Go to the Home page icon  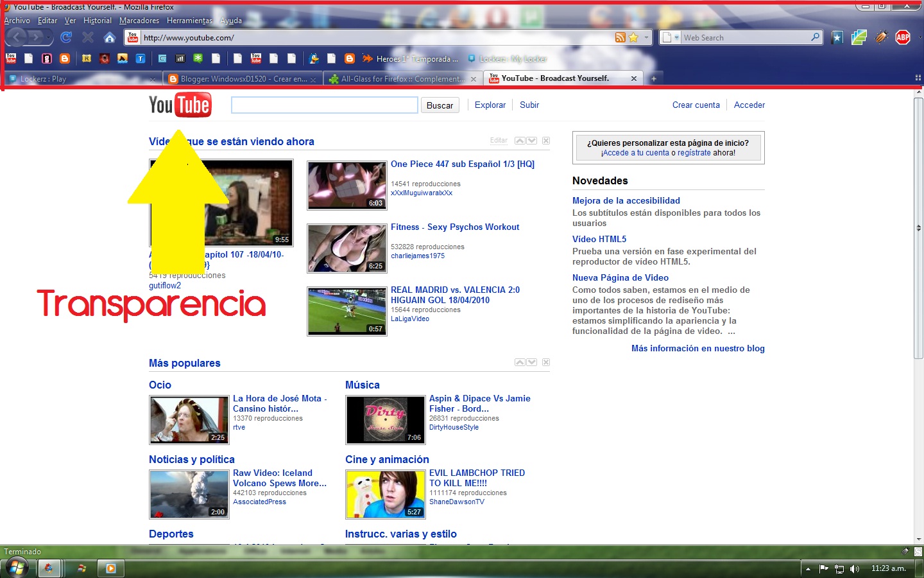110,37
